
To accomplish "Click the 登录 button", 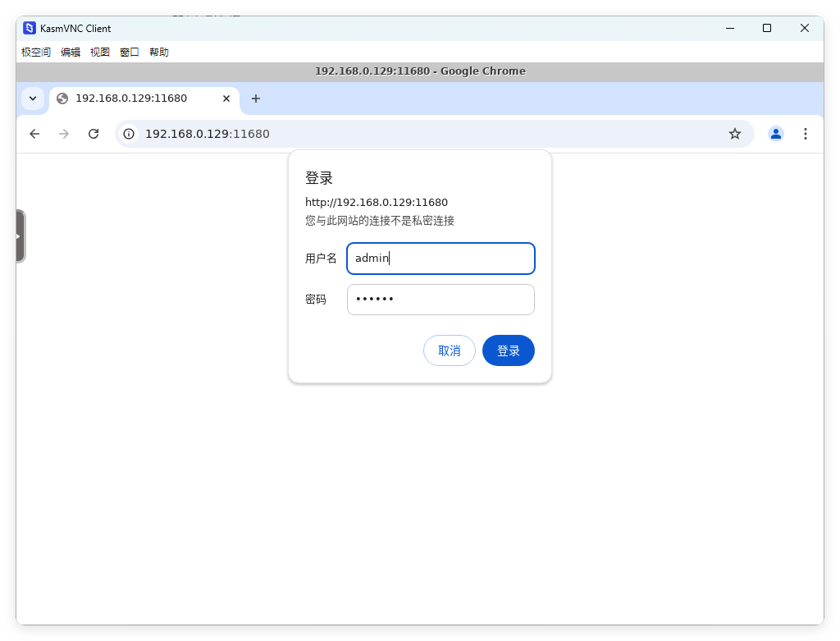I will point(509,350).
